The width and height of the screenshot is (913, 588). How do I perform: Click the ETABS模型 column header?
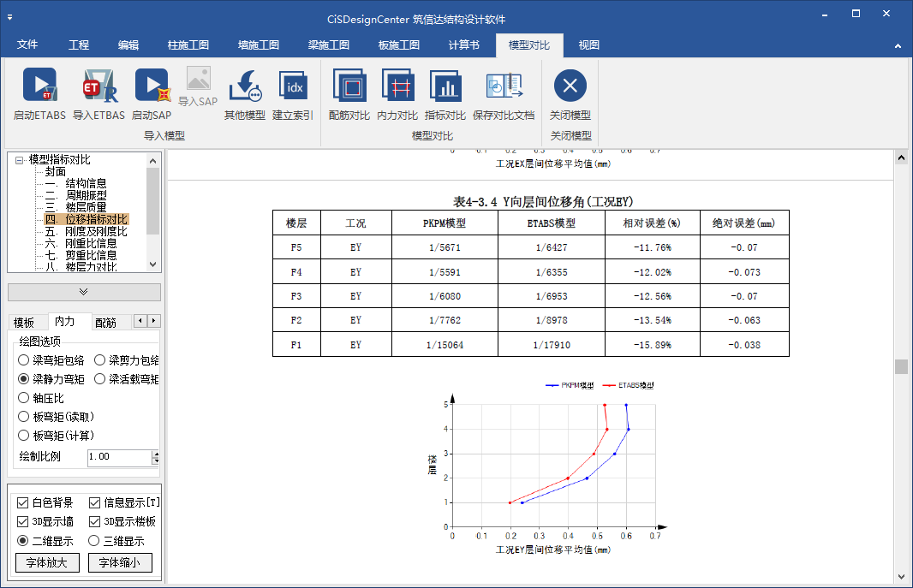[552, 223]
